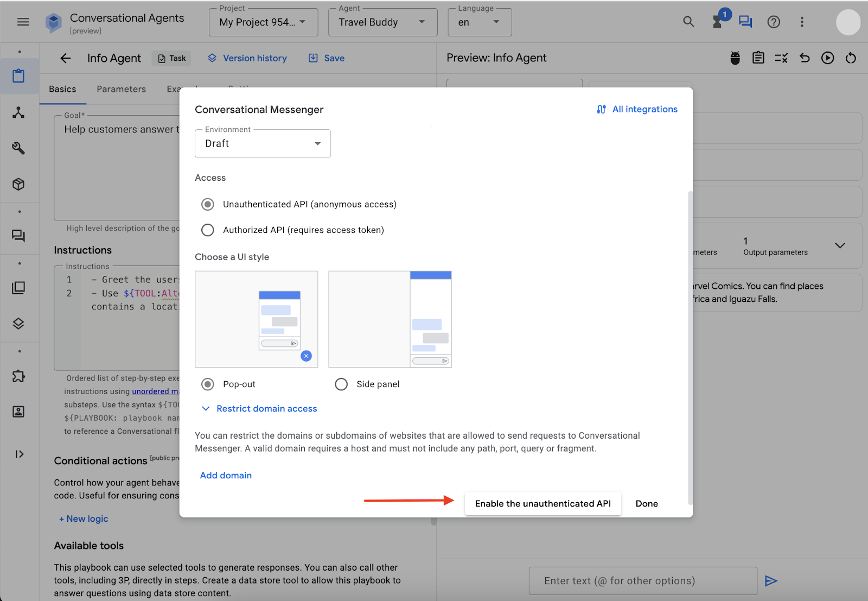This screenshot has height=601, width=868.
Task: Open the Basics tab
Action: pos(62,89)
